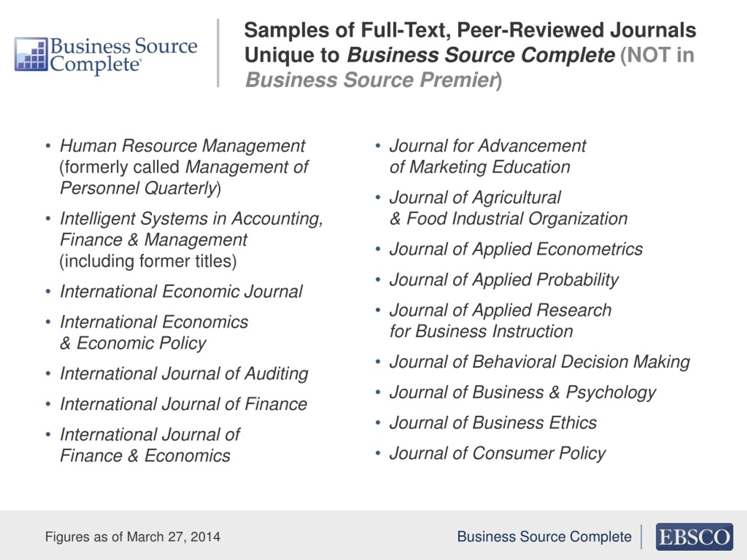This screenshot has width=747, height=560.
Task: Click the EBSCO logo badge
Action: pyautogui.click(x=694, y=536)
